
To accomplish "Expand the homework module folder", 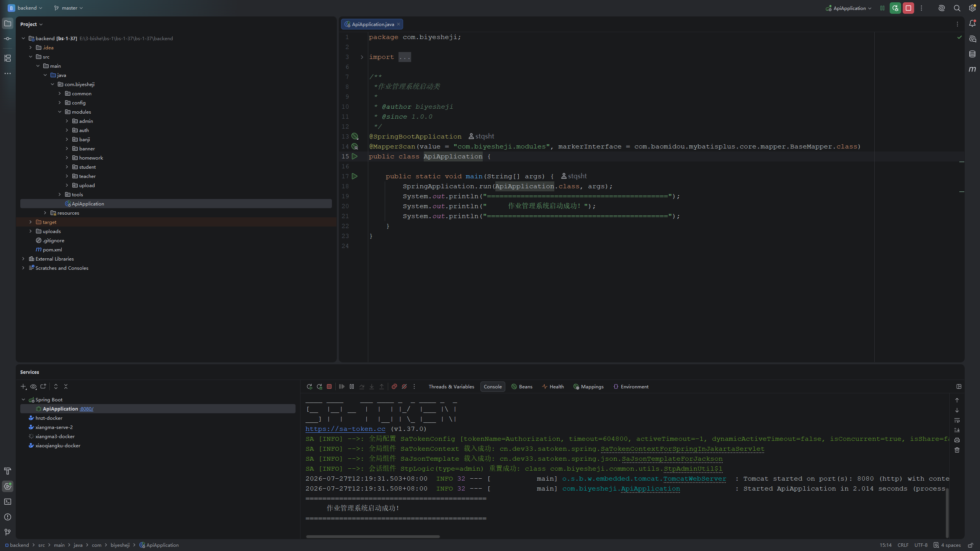I will pos(67,158).
